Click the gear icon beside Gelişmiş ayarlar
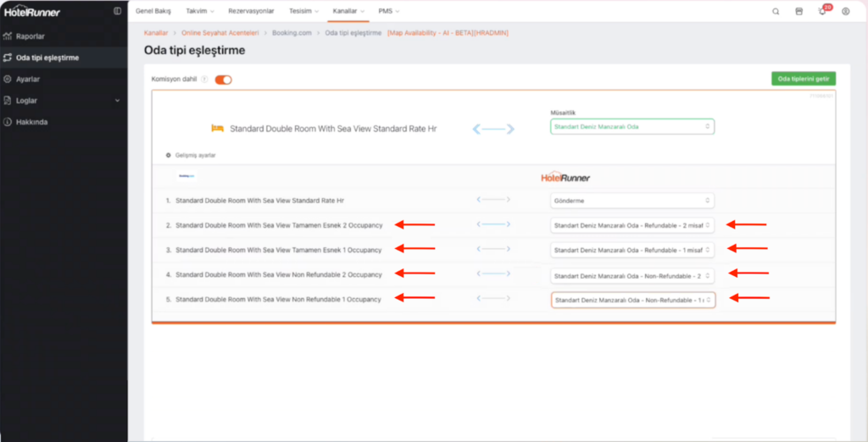The width and height of the screenshot is (868, 442). [x=169, y=156]
